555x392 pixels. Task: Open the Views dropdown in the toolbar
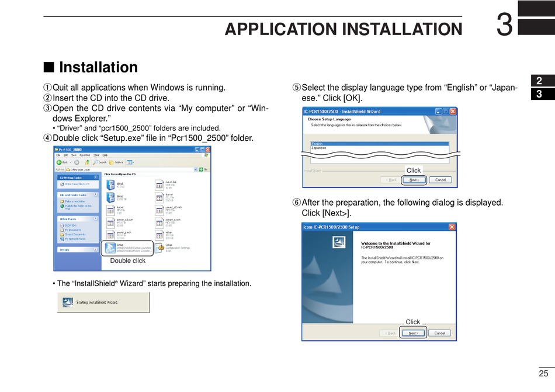131,162
